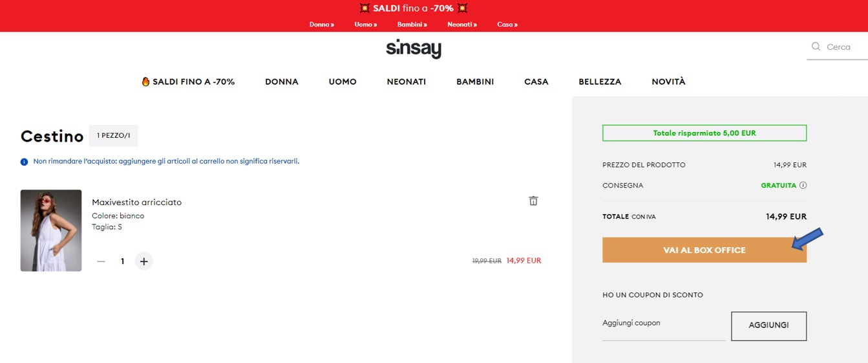Select the BELLEZZA menu item
The height and width of the screenshot is (363, 868).
600,82
